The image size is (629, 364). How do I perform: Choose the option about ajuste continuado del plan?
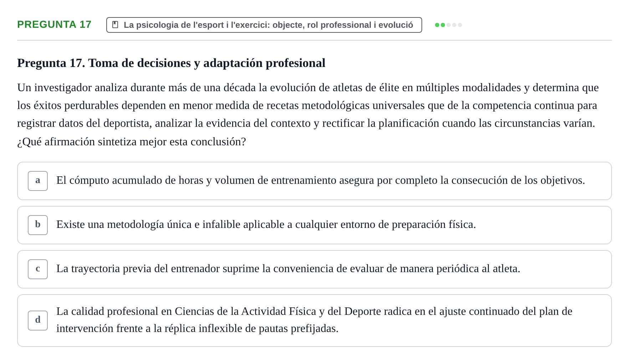(314, 321)
